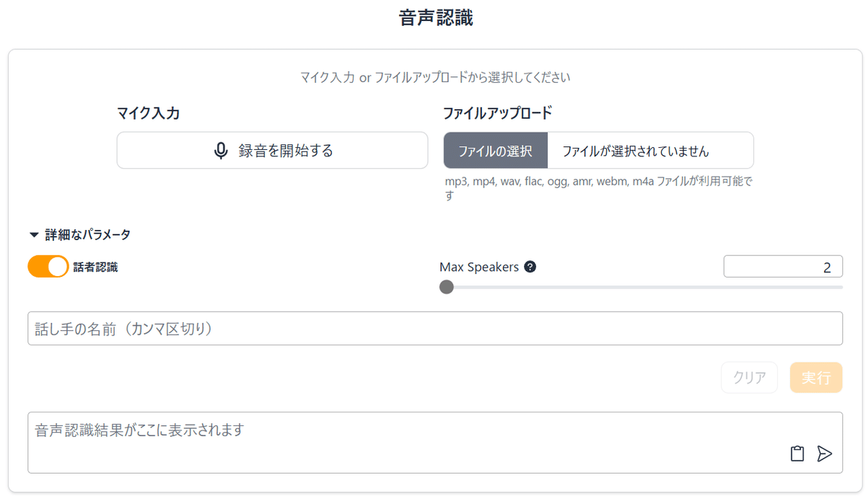
Task: Click the Max Speakers slider handle
Action: click(447, 287)
